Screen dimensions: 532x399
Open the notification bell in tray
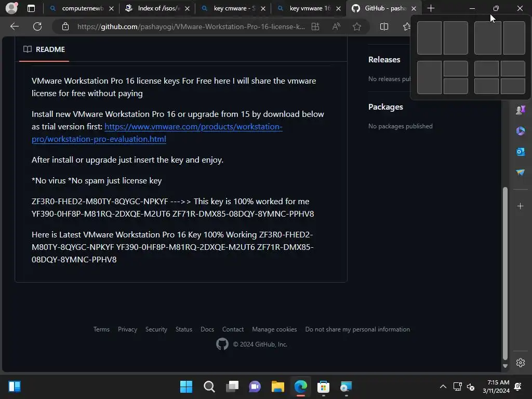tap(518, 387)
